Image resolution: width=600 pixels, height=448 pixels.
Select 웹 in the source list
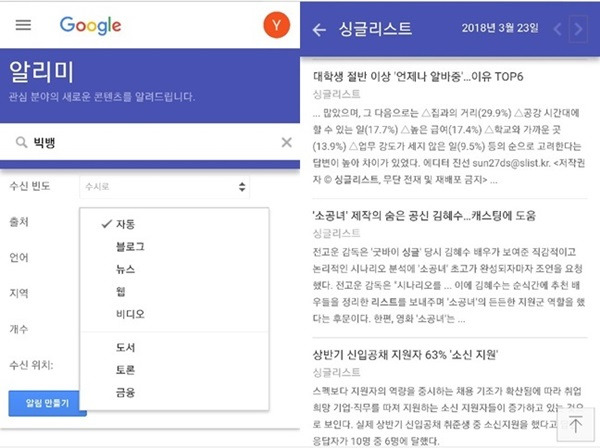(121, 292)
